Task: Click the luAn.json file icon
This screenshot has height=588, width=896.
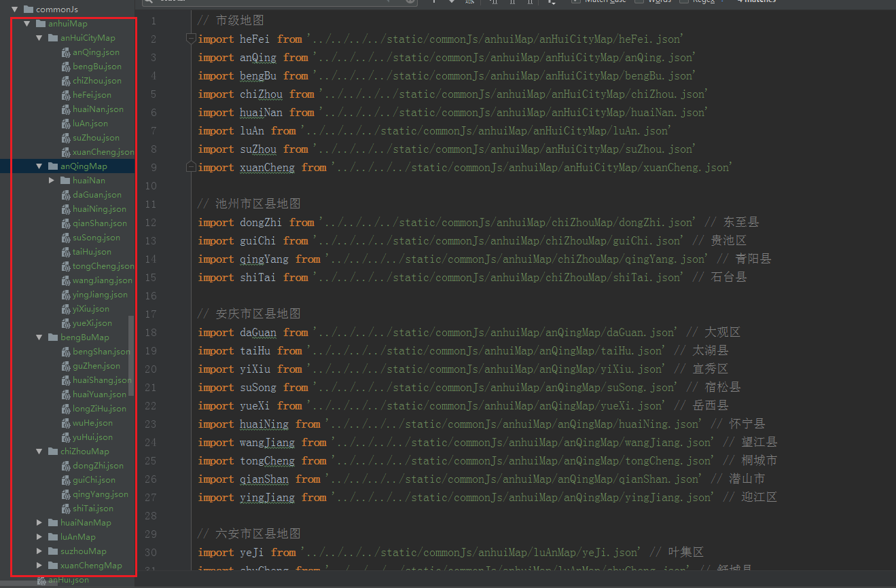Action: (x=66, y=124)
